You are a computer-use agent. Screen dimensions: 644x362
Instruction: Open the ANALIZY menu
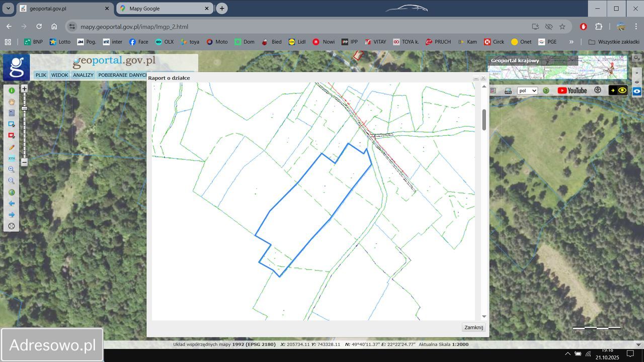[x=83, y=75]
